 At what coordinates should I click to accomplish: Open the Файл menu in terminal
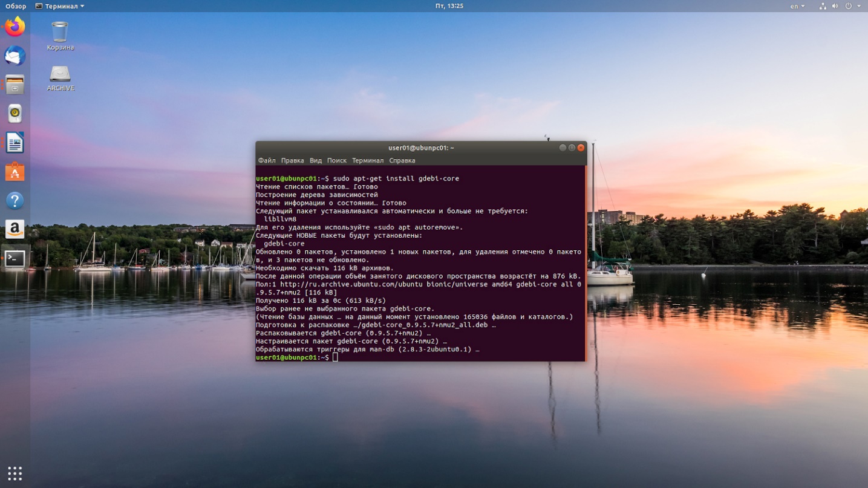coord(267,160)
